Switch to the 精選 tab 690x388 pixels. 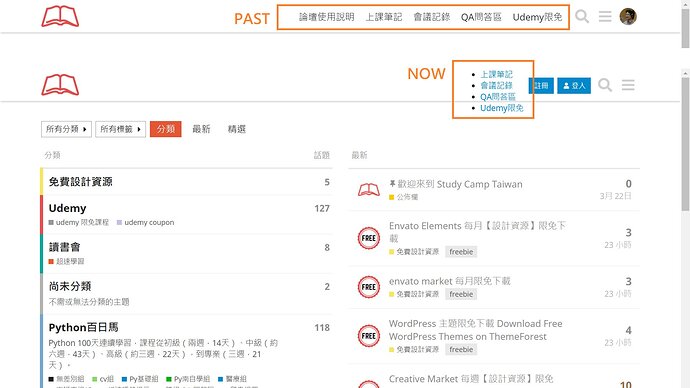(x=237, y=129)
